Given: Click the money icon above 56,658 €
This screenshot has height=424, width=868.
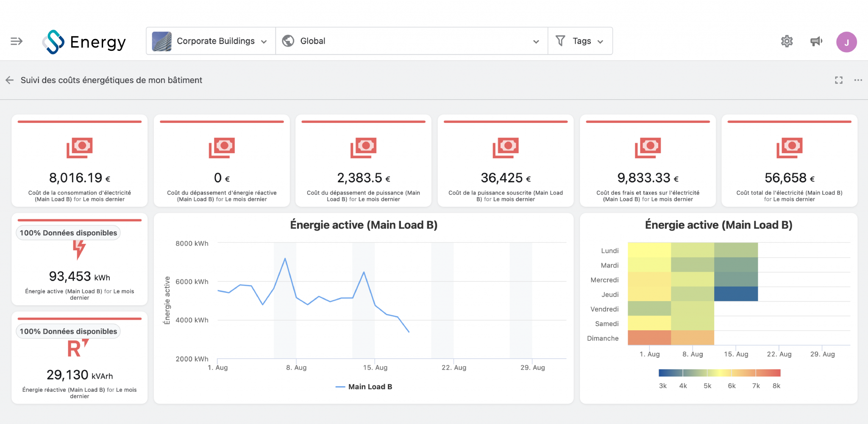Looking at the screenshot, I should tap(790, 148).
